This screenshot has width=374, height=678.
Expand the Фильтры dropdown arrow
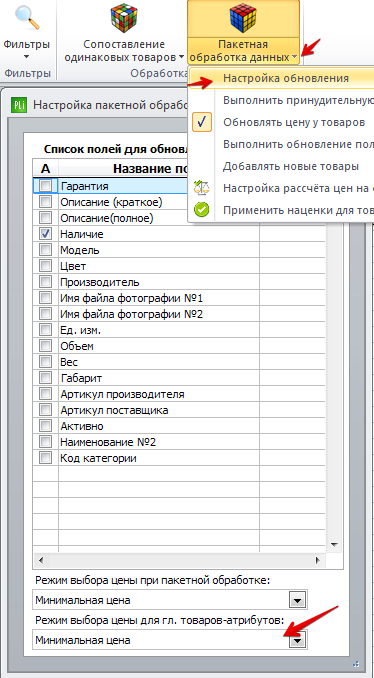point(27,57)
